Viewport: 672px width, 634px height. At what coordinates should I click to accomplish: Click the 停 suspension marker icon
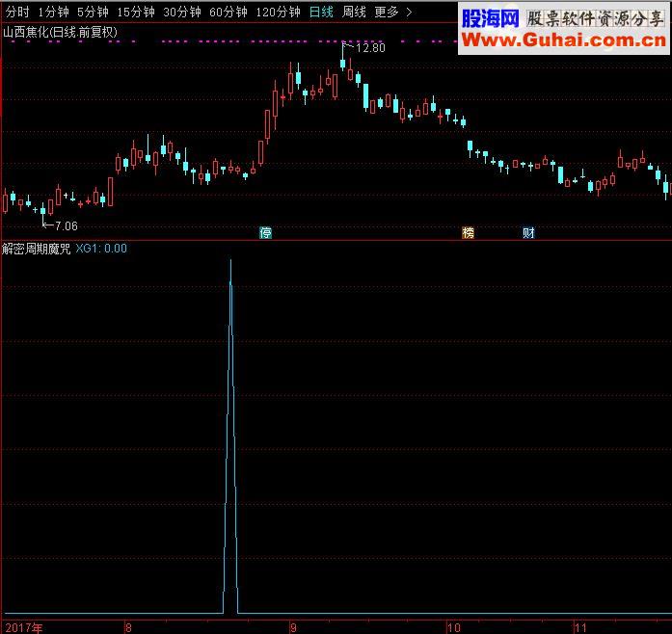pyautogui.click(x=266, y=232)
